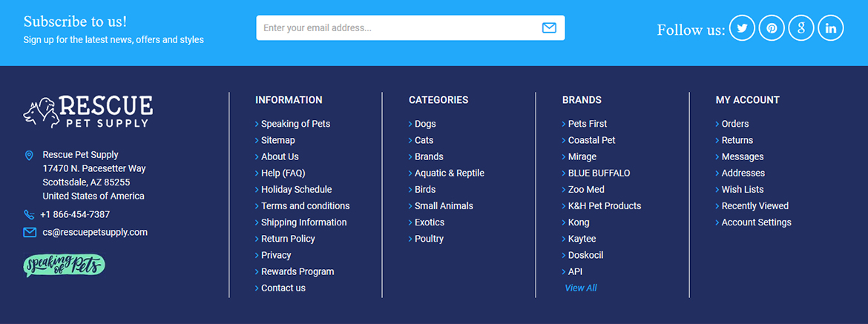Click the 'Scottsdale, AZ 85255' address line

(x=86, y=182)
